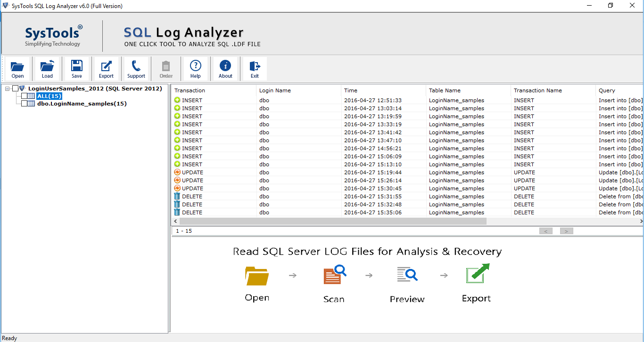The width and height of the screenshot is (644, 342).
Task: Open Support with the phone icon
Action: click(x=136, y=69)
